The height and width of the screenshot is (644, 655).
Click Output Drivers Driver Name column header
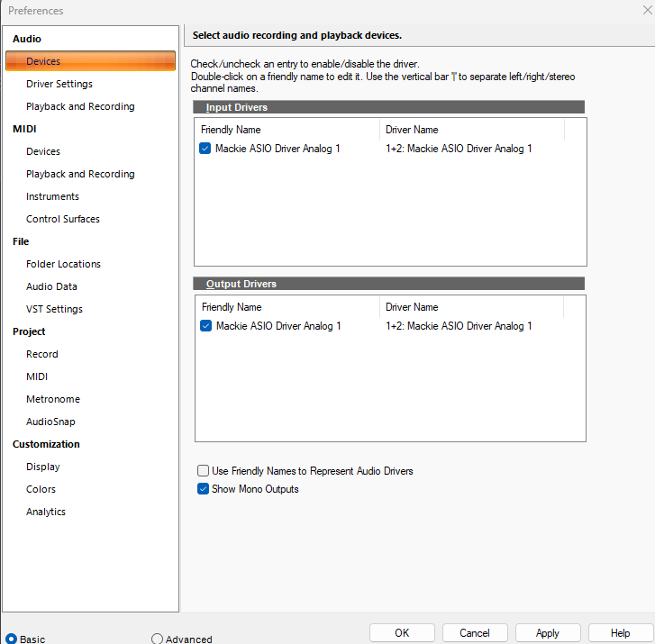(x=471, y=307)
